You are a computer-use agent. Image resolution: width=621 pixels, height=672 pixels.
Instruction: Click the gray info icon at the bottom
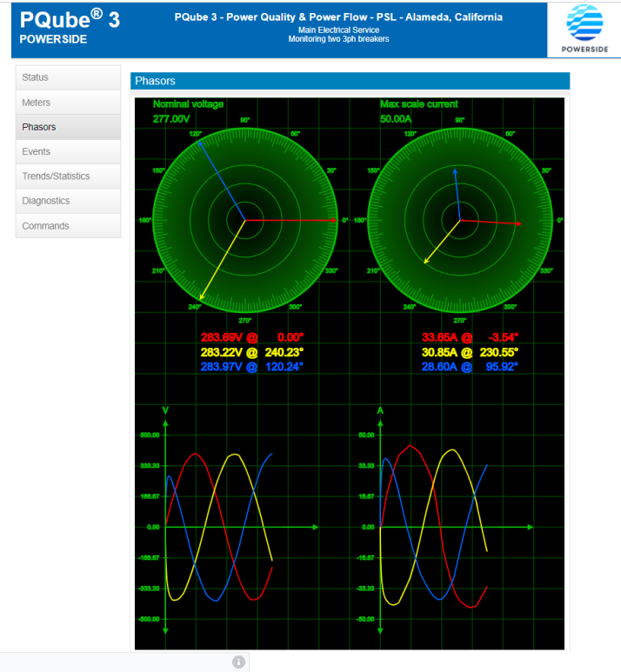click(238, 662)
